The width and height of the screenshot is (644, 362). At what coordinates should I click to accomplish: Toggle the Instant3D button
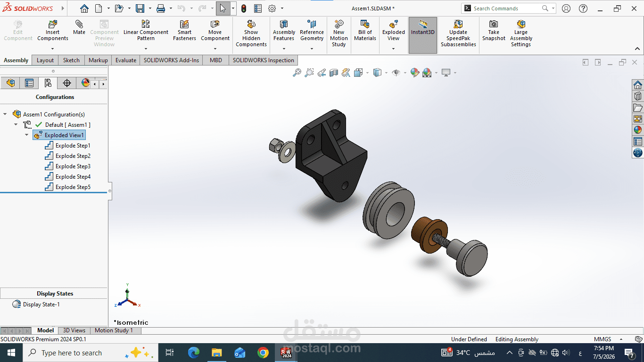point(423,35)
